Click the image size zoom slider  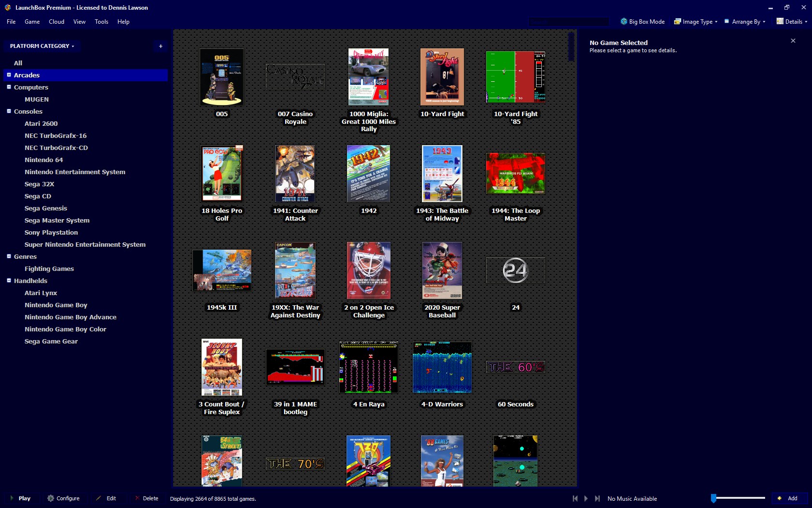pyautogui.click(x=738, y=498)
